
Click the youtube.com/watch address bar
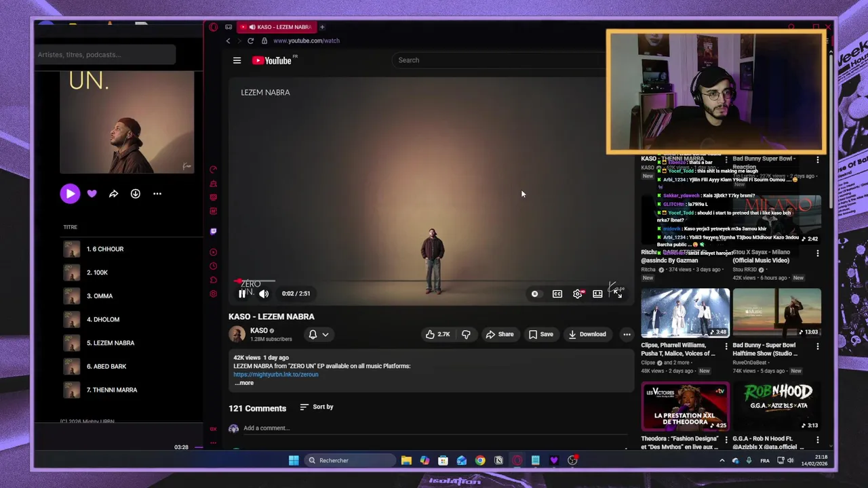[307, 41]
